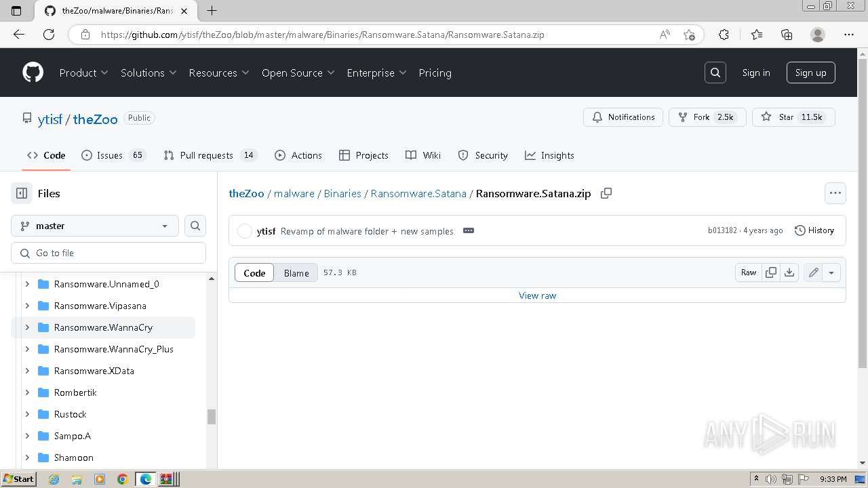Image resolution: width=868 pixels, height=488 pixels.
Task: Open the Open Source navigation dropdown
Action: pyautogui.click(x=298, y=73)
